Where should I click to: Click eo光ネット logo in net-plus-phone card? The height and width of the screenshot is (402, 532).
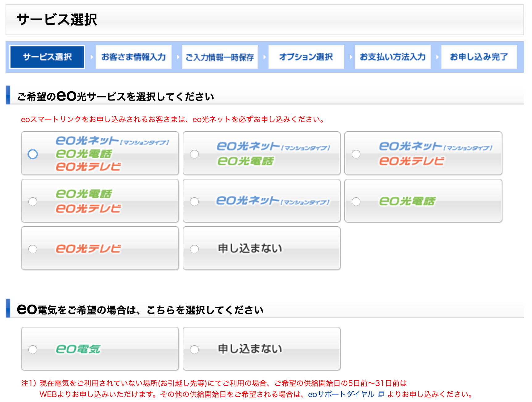[274, 146]
